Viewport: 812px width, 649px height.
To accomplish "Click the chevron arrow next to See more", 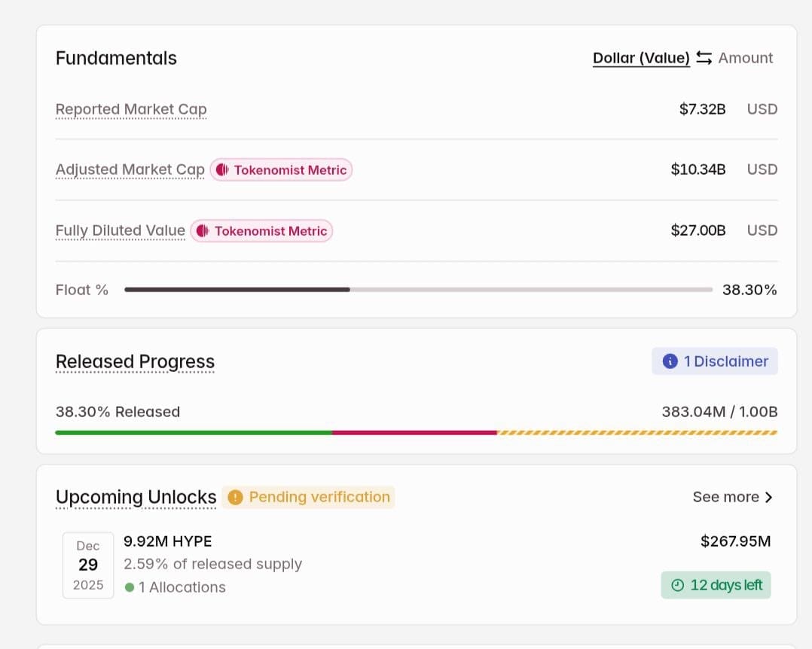I will (x=768, y=497).
